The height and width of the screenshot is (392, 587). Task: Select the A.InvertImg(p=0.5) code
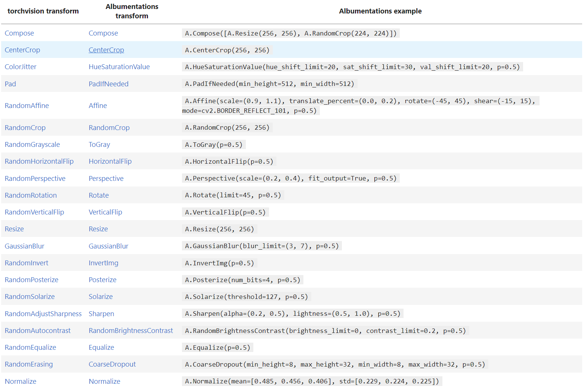click(x=220, y=263)
